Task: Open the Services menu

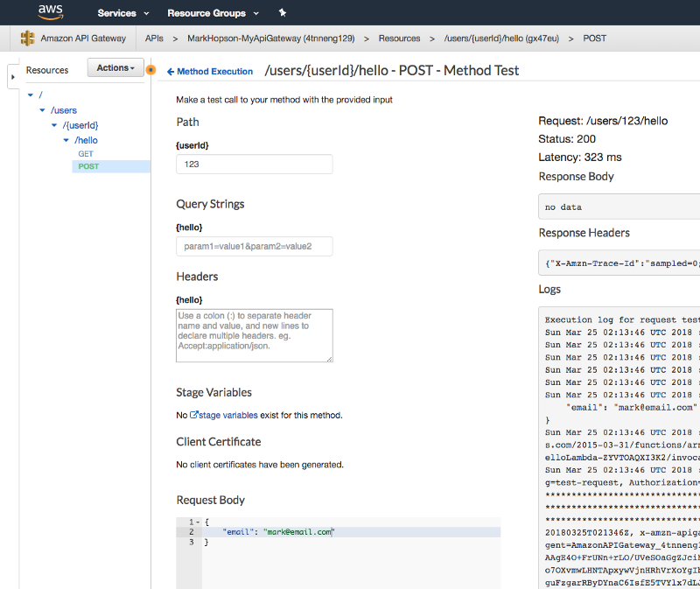Action: coord(122,13)
